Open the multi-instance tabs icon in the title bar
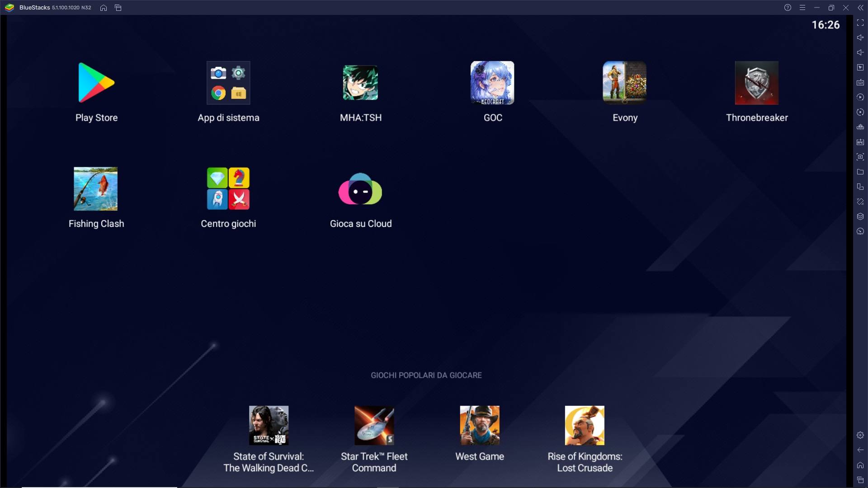 [118, 8]
